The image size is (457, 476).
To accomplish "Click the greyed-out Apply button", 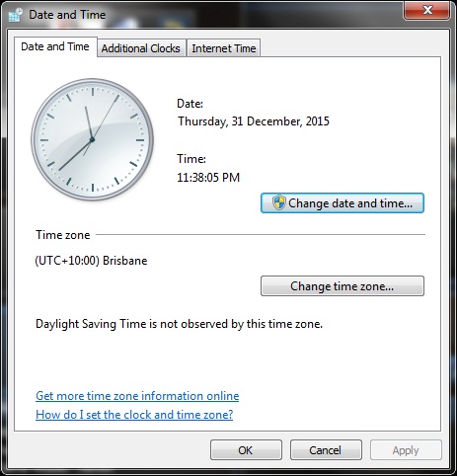I will pos(406,450).
